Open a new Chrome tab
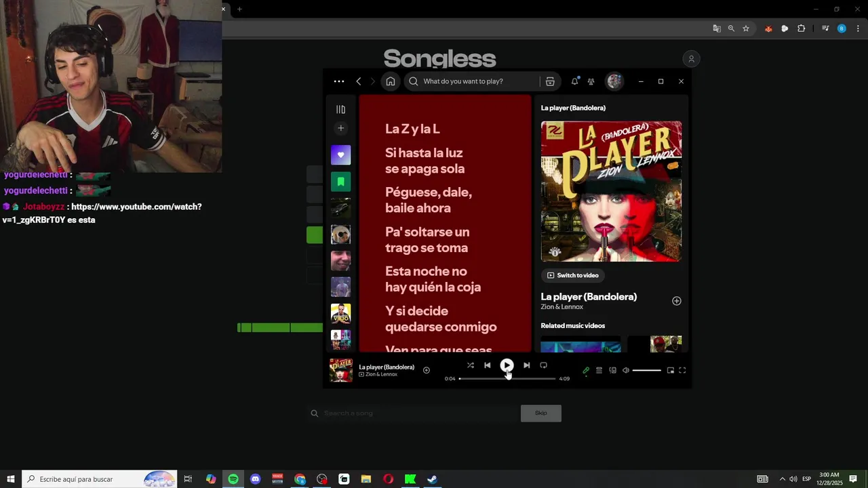The width and height of the screenshot is (868, 488). 239,9
